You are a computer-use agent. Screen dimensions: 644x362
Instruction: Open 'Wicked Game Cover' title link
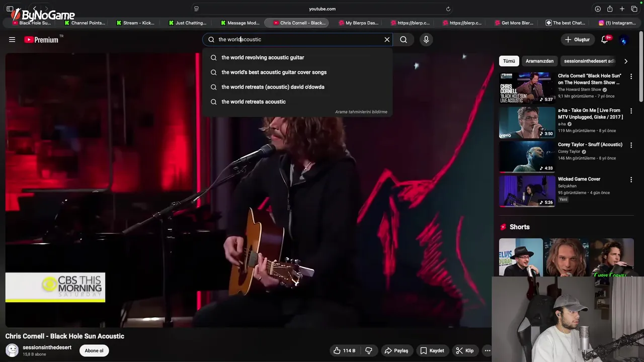pos(579,179)
